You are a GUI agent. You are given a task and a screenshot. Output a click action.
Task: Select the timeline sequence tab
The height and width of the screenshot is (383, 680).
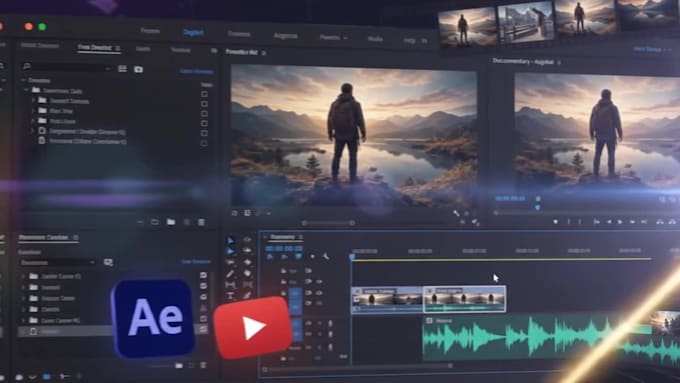285,237
